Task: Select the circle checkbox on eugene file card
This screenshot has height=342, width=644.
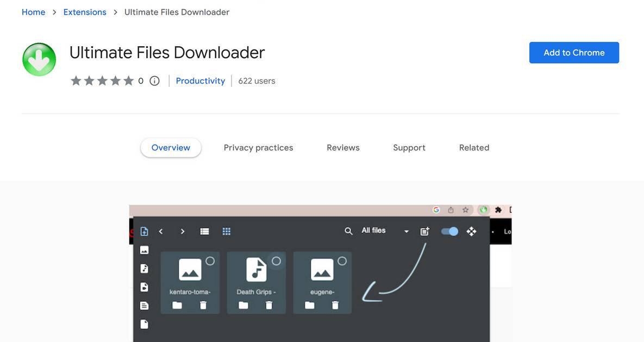Action: pos(341,261)
